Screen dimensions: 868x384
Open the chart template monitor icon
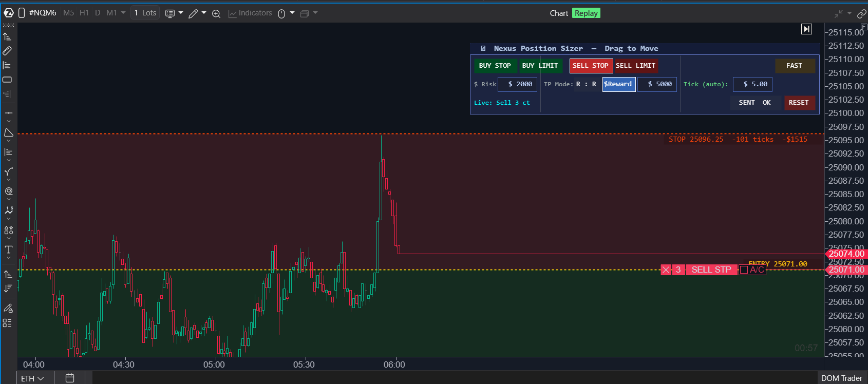tap(170, 13)
